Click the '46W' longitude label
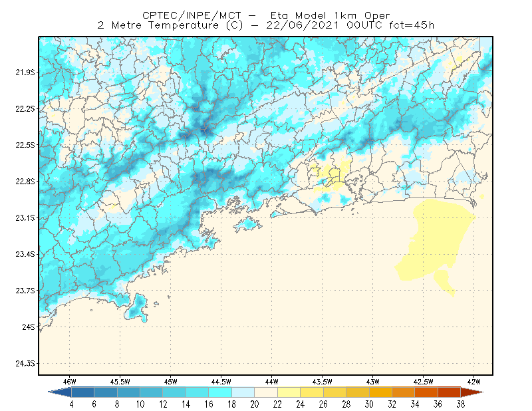This screenshot has height=411, width=532. (x=70, y=382)
